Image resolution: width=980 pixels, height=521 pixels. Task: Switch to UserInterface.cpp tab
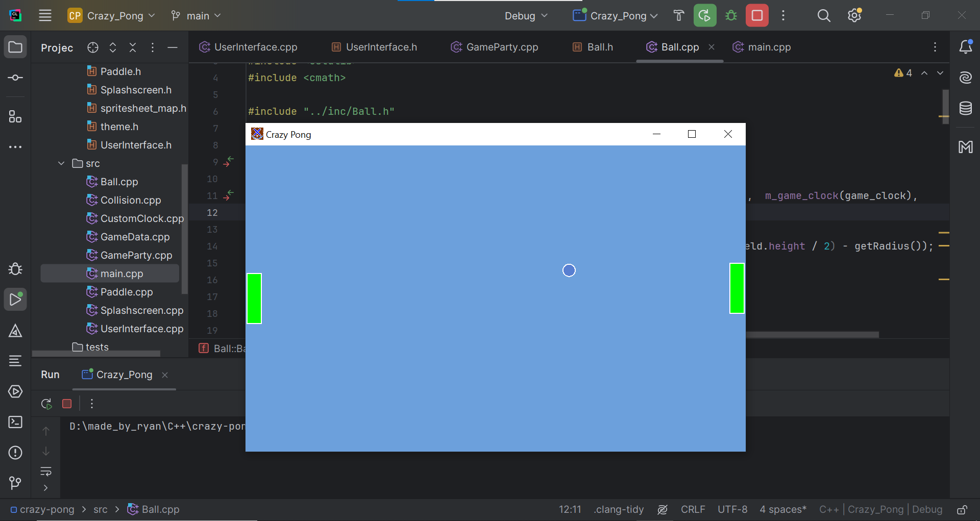coord(248,47)
